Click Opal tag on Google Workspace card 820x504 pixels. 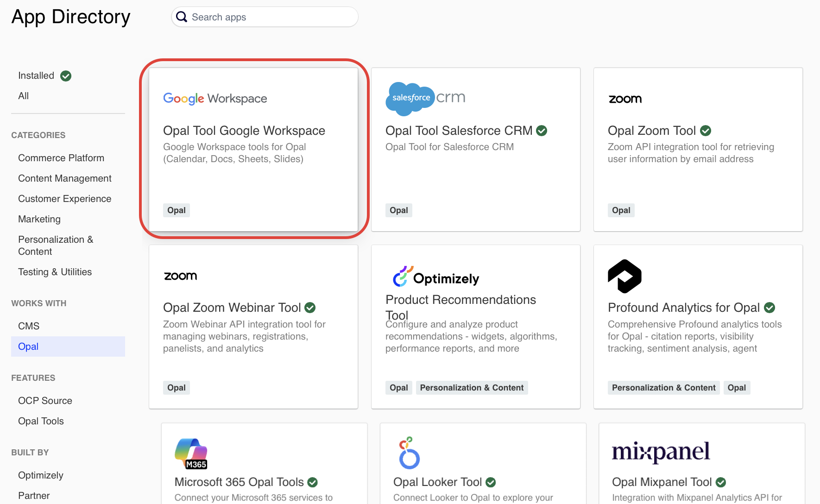coord(177,210)
